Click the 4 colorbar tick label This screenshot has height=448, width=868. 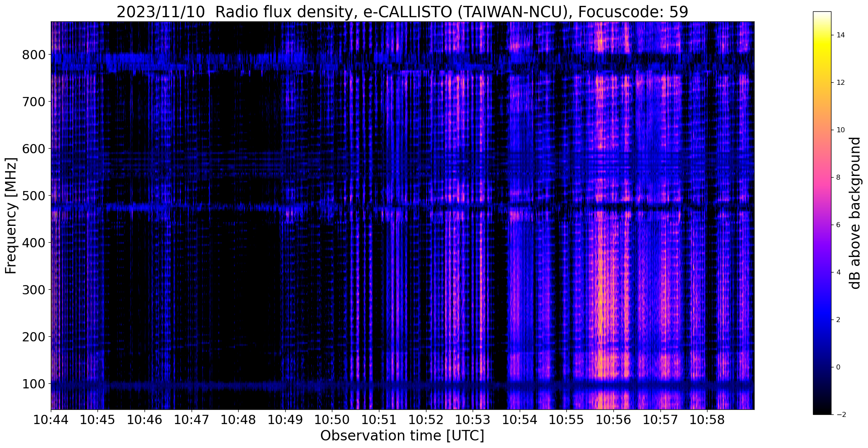pyautogui.click(x=839, y=272)
